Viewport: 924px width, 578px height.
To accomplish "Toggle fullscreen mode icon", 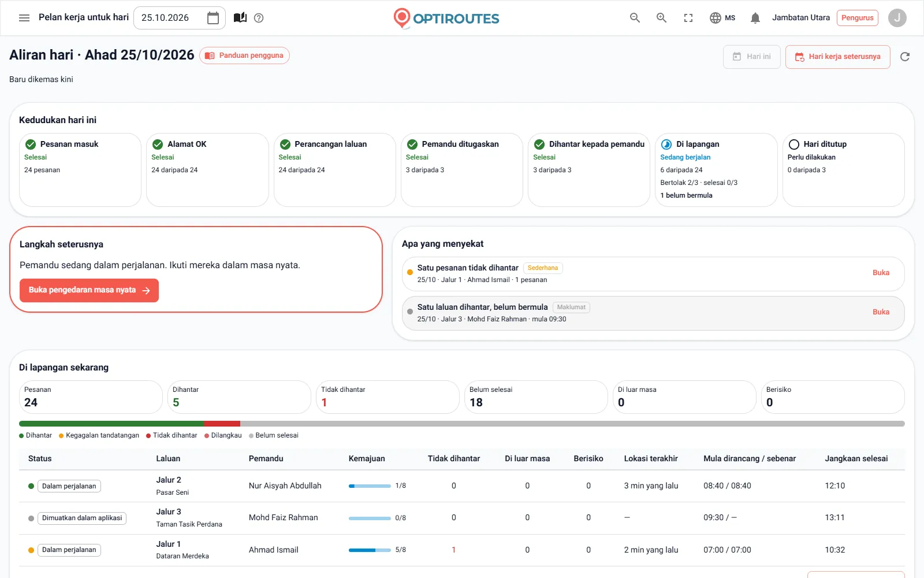I will (x=688, y=18).
